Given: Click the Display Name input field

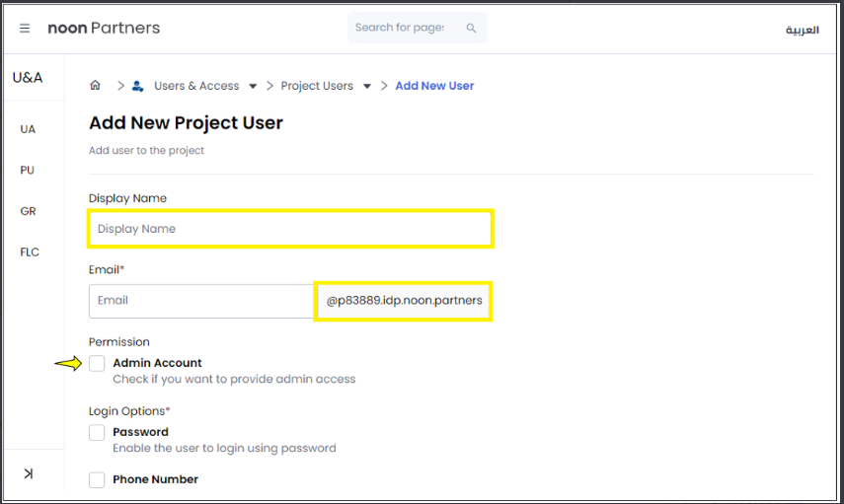Looking at the screenshot, I should [x=290, y=229].
